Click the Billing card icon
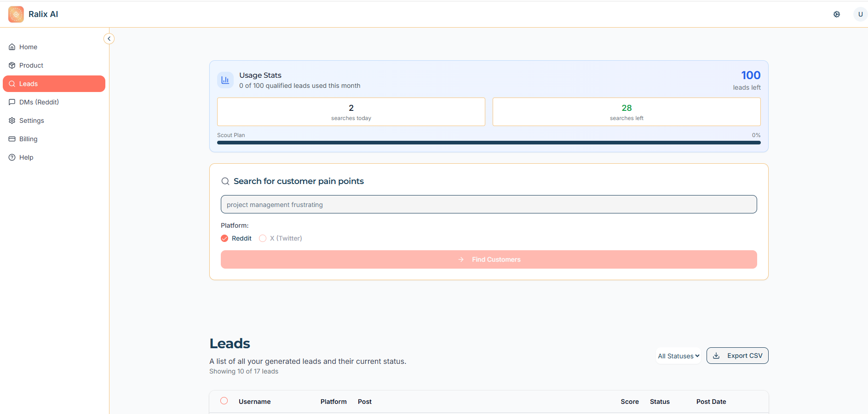This screenshot has width=868, height=414. click(x=12, y=138)
